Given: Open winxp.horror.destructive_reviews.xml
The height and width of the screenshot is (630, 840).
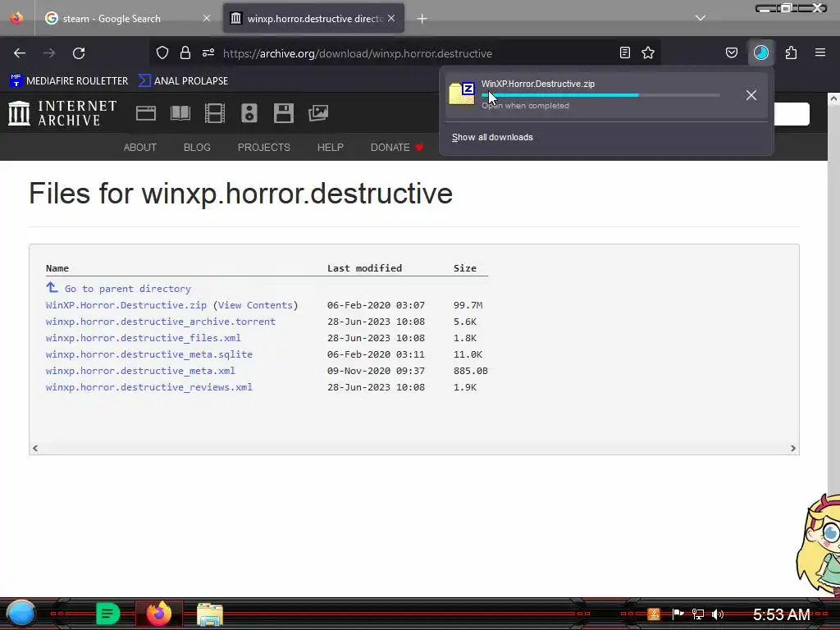Looking at the screenshot, I should click(x=149, y=387).
